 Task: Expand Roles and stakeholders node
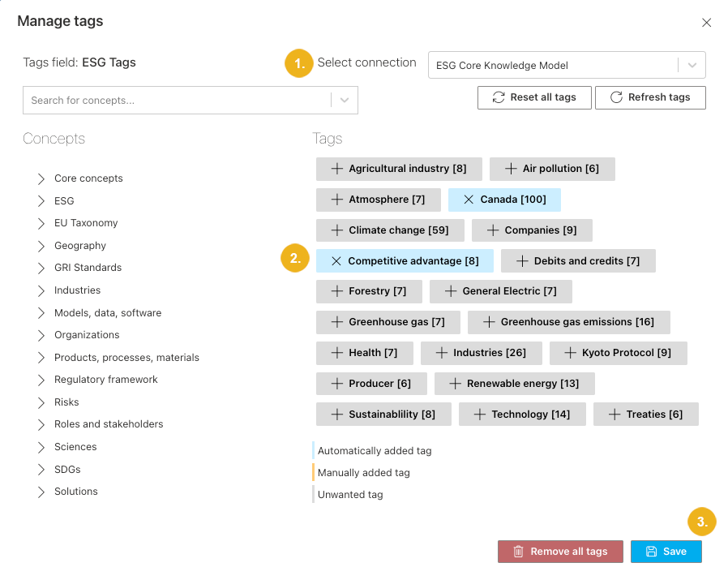coord(41,424)
